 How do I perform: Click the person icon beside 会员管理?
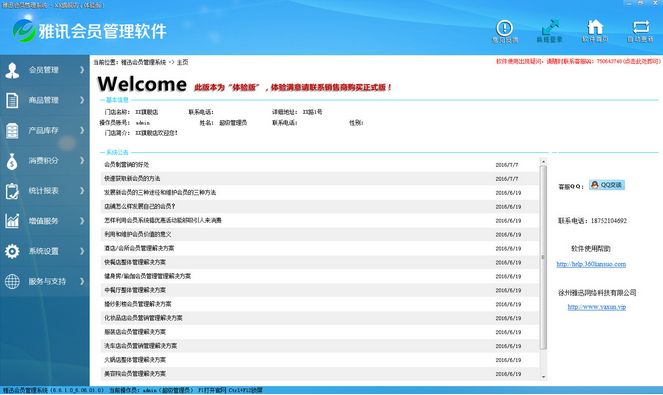click(12, 70)
